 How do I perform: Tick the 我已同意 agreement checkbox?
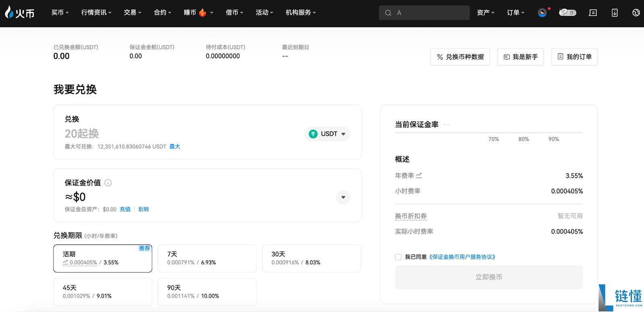click(398, 257)
